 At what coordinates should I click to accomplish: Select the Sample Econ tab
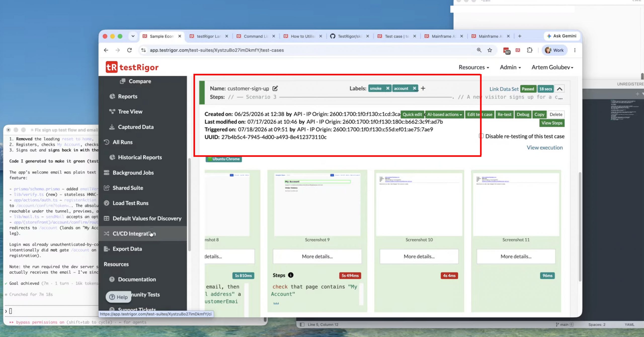point(162,36)
